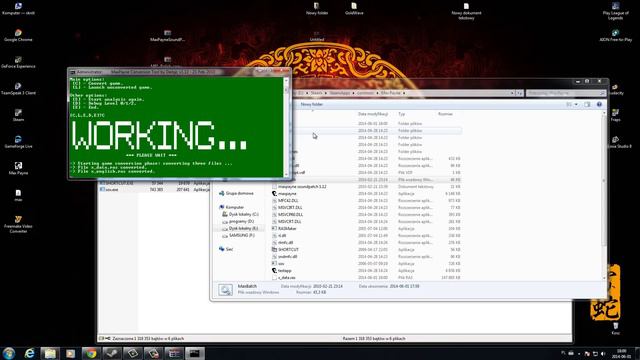
Task: Open the help icon in Explorer toolbar
Action: [x=599, y=104]
